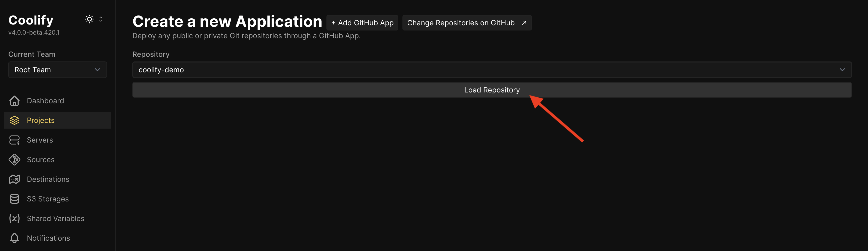Image resolution: width=868 pixels, height=251 pixels.
Task: Open Destinations from the sidebar
Action: coord(58,179)
